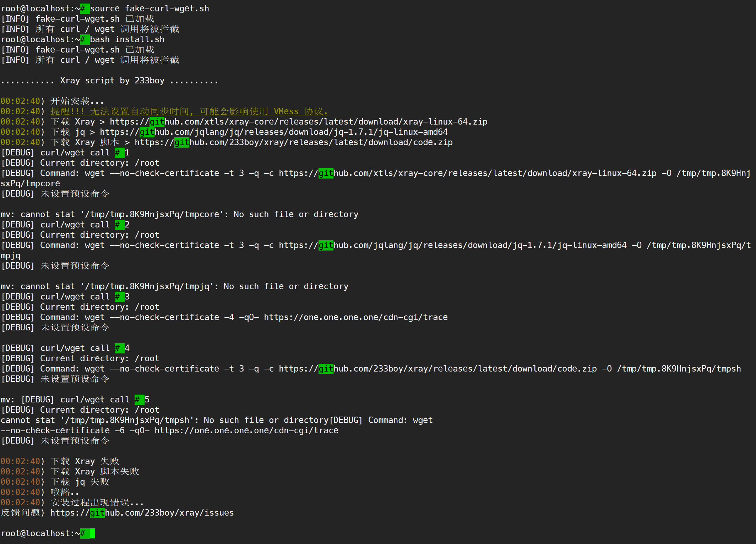Click the xray-linux-64.zip download URL
756x544 pixels.
click(298, 122)
